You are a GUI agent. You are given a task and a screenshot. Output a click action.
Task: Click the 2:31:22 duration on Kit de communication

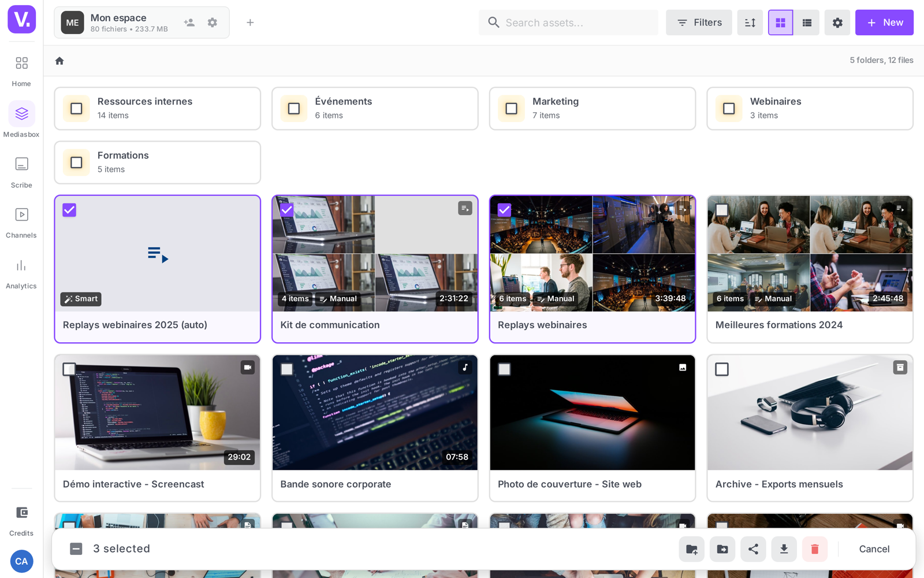pos(454,299)
